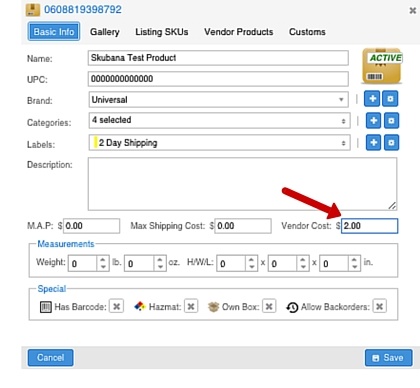The height and width of the screenshot is (388, 420).
Task: Click the Cancel button
Action: 51,358
